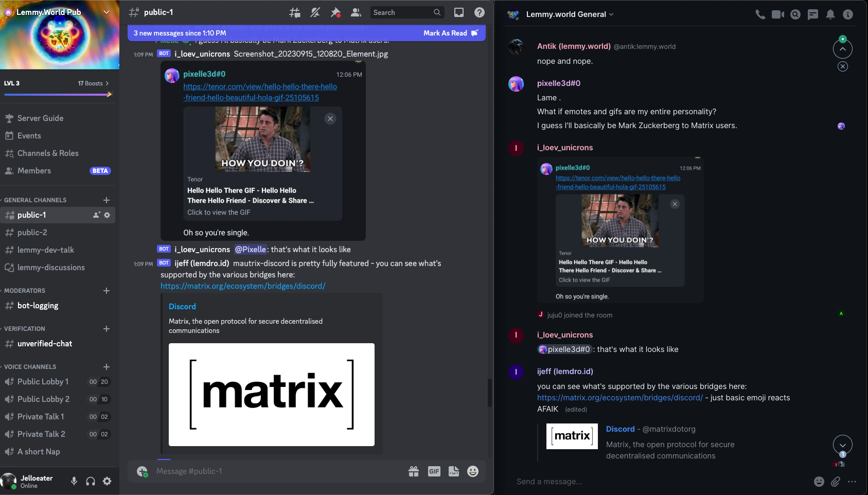This screenshot has height=495, width=868.
Task: Toggle notification settings bell-slash icon in Discord
Action: point(315,12)
